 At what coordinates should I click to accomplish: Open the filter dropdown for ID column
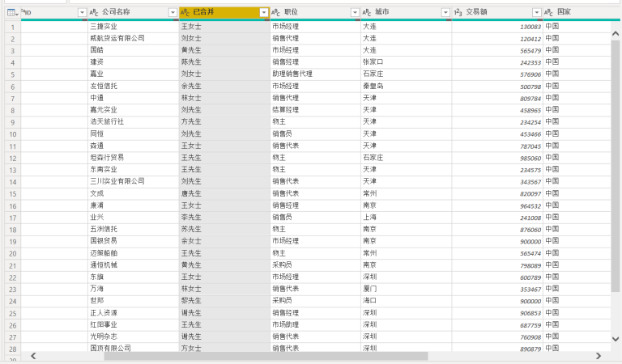pyautogui.click(x=81, y=12)
